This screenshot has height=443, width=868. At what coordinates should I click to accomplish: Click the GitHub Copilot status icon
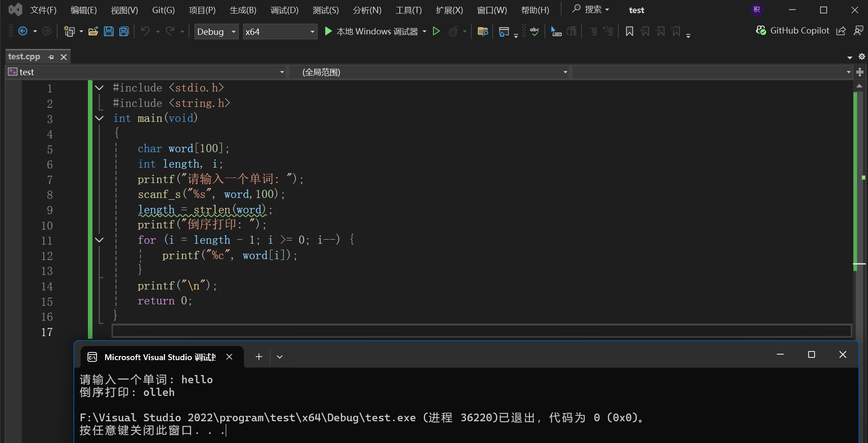click(x=761, y=31)
